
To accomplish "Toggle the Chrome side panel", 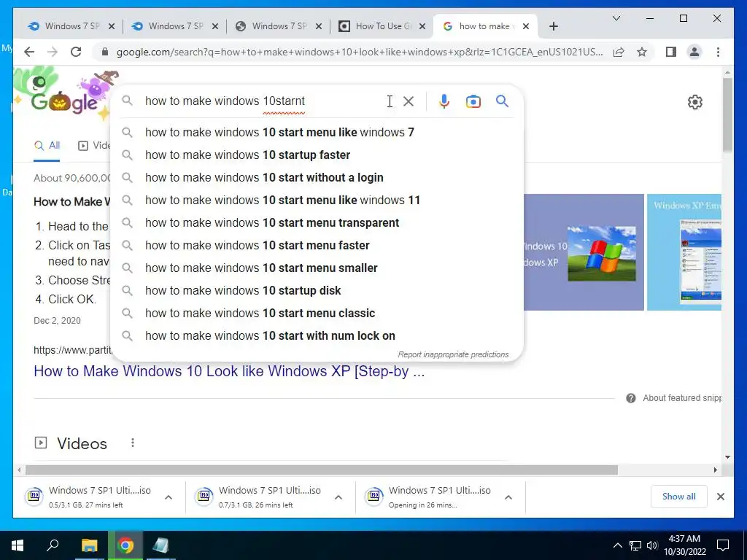I will click(671, 52).
